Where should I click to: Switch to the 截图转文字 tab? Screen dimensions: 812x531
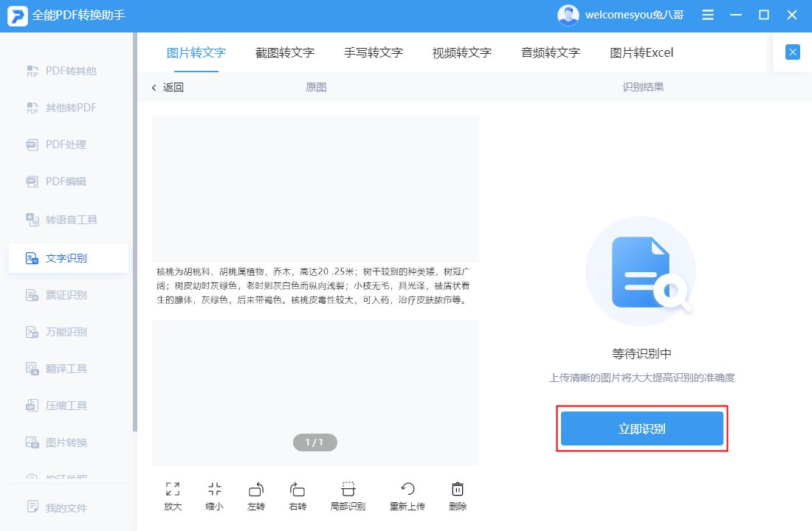pyautogui.click(x=285, y=52)
